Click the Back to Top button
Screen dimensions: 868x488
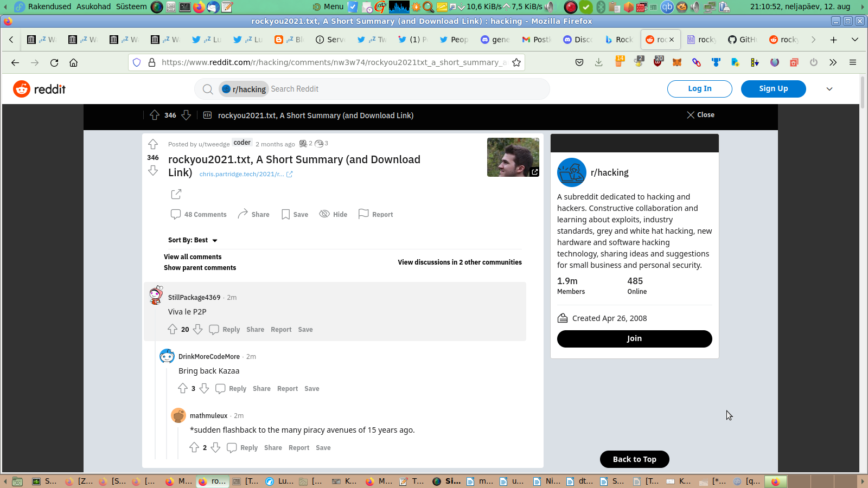coord(635,459)
